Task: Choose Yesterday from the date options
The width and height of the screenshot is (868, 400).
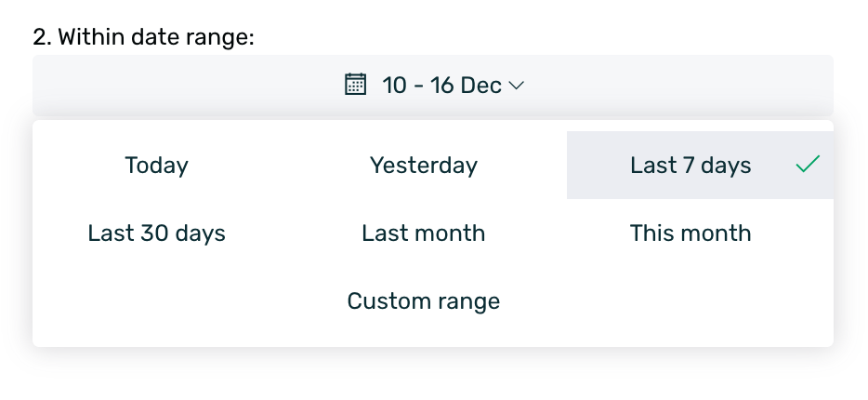Action: click(x=424, y=166)
